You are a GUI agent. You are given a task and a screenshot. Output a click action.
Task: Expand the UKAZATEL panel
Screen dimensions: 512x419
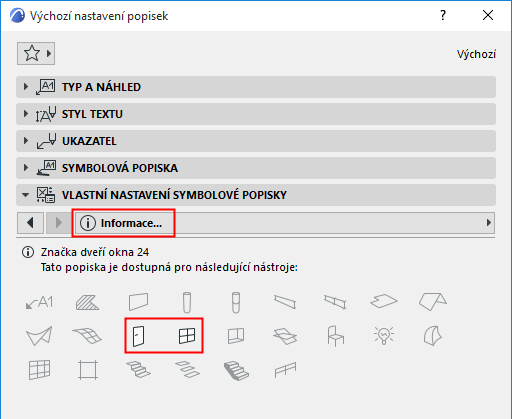tap(256, 141)
